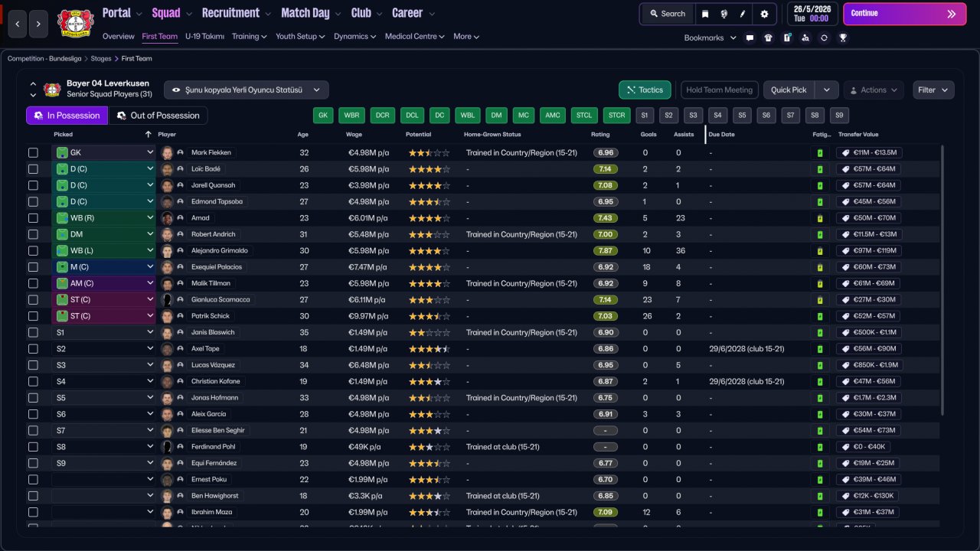
Task: Click the person icon beside Patrik Schick's name
Action: tap(181, 316)
